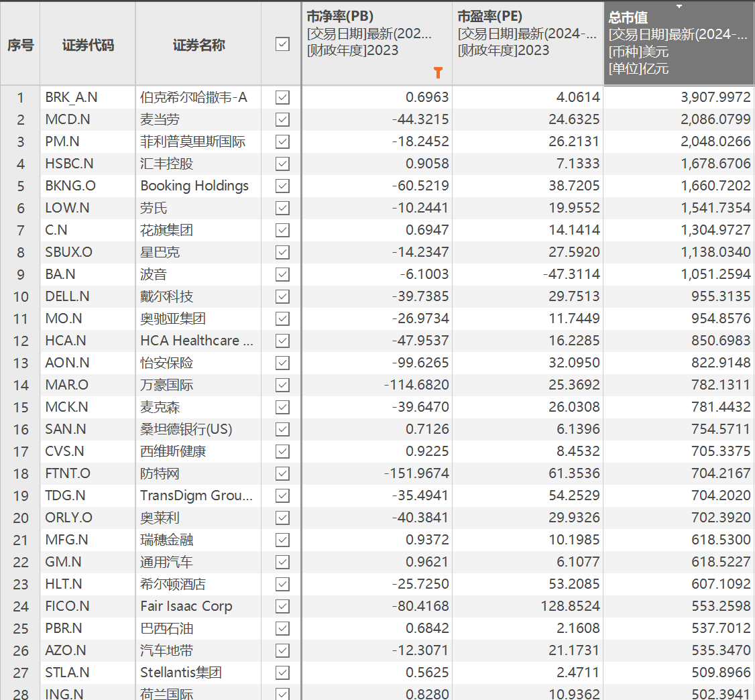The image size is (755, 700).
Task: Click PE value 2.1608 for PBR.N
Action: pos(578,628)
